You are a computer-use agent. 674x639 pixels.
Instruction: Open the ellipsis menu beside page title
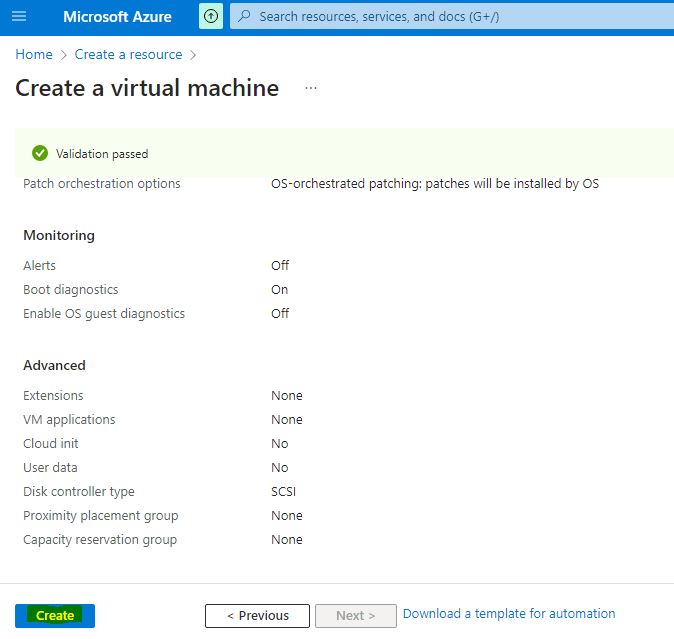311,88
